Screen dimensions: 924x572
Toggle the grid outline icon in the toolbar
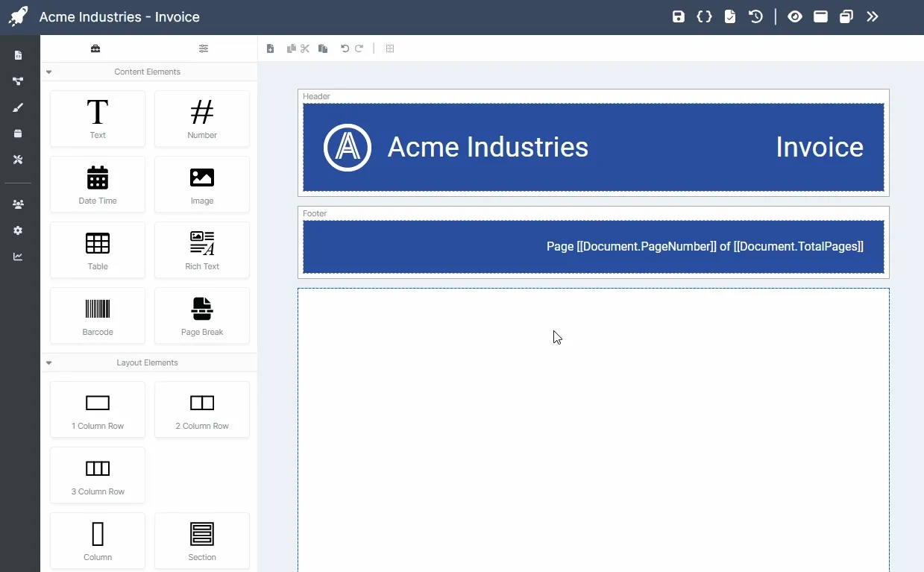click(x=390, y=48)
